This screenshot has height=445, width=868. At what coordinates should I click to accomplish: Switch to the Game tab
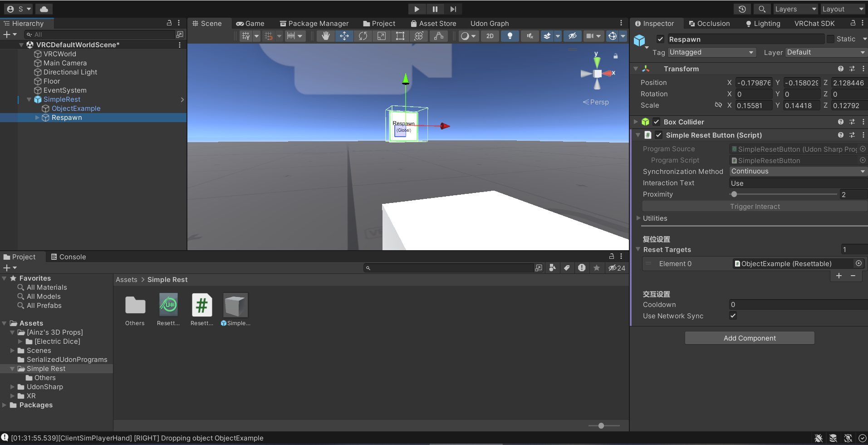point(250,23)
